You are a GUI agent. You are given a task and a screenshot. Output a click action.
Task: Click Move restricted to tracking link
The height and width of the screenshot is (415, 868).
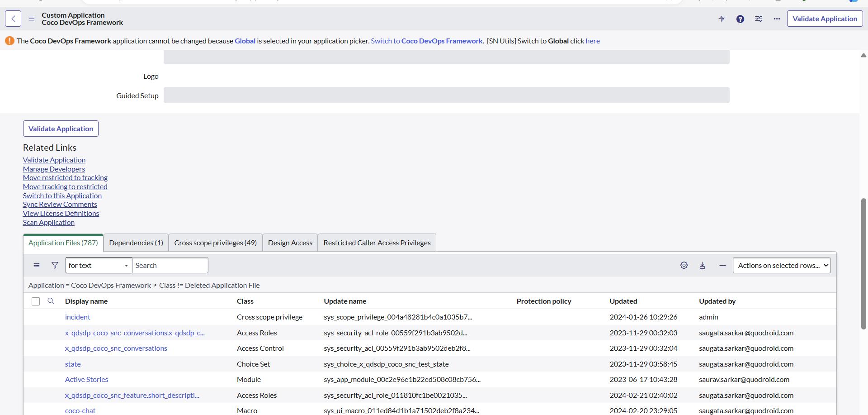[x=65, y=177]
